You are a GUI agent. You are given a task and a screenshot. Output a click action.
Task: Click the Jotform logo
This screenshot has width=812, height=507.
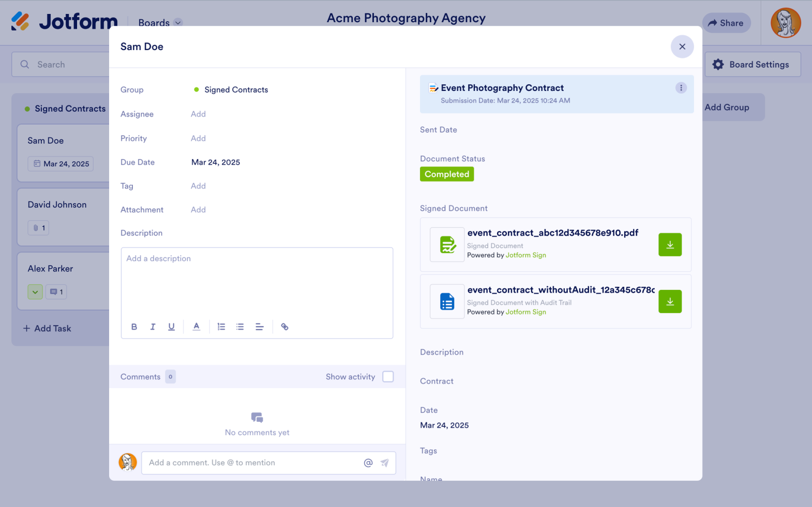64,21
